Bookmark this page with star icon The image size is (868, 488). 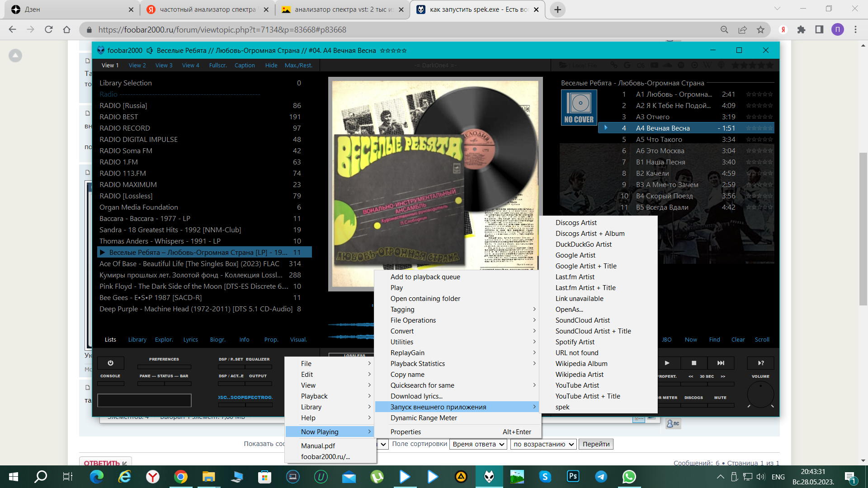[x=761, y=30]
